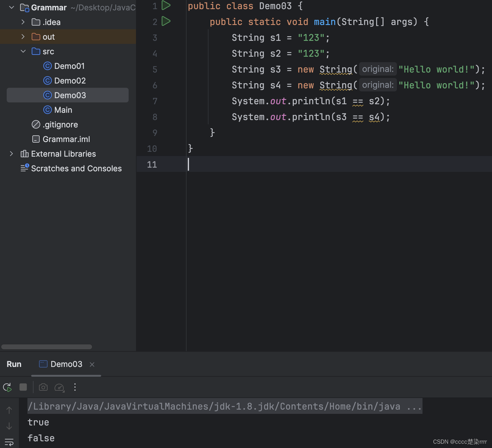Image resolution: width=492 pixels, height=448 pixels.
Task: Click the underlined s4 variable on line 8
Action: click(x=374, y=117)
